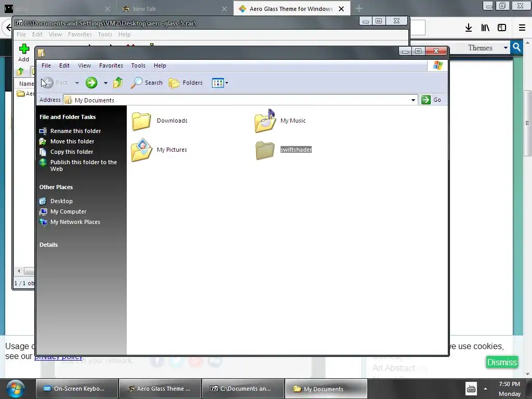Open a new browser tab with plus
Viewport: 532px width, 399px height.
pos(358,8)
